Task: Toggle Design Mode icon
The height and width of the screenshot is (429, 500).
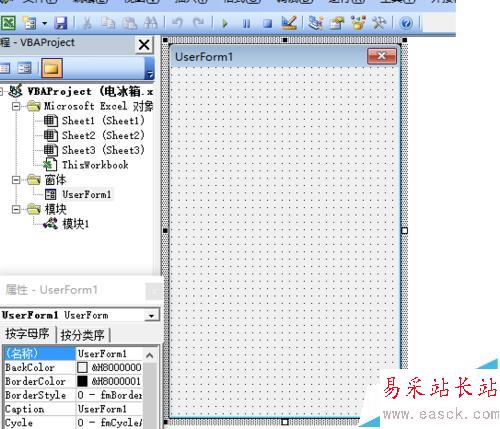Action: pos(289,23)
